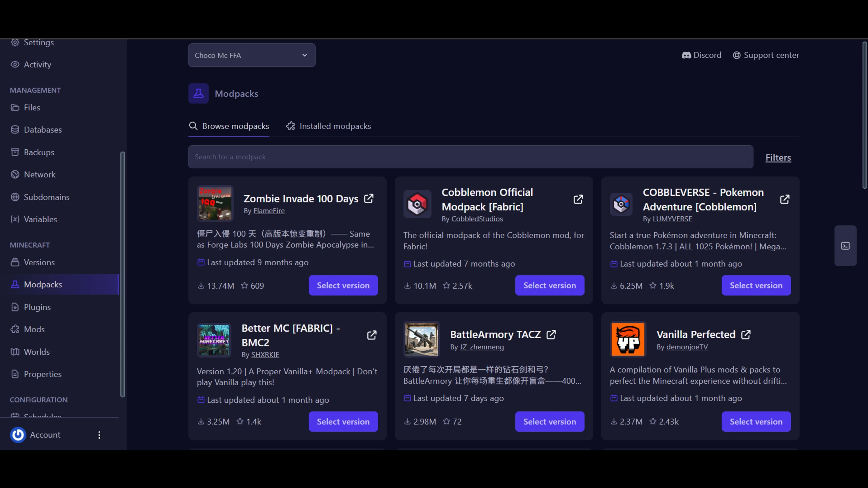Open author JZ_zhenmeng profile link

point(482,347)
